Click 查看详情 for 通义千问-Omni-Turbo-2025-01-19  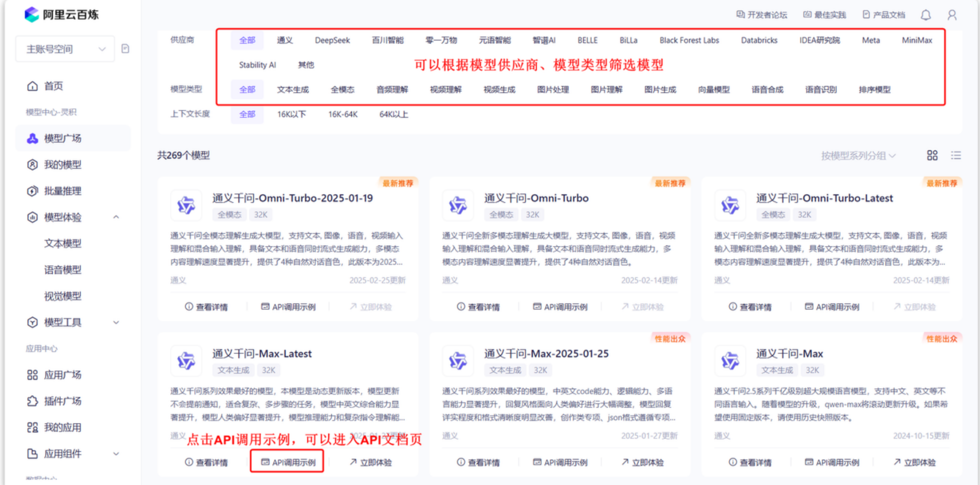(207, 307)
